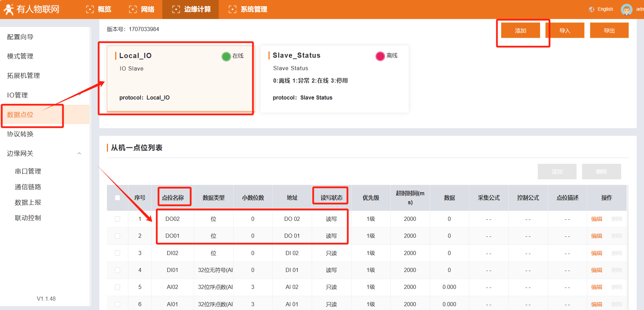This screenshot has height=310, width=644.
Task: Click the red offline status dot of Slave_Status
Action: click(380, 56)
